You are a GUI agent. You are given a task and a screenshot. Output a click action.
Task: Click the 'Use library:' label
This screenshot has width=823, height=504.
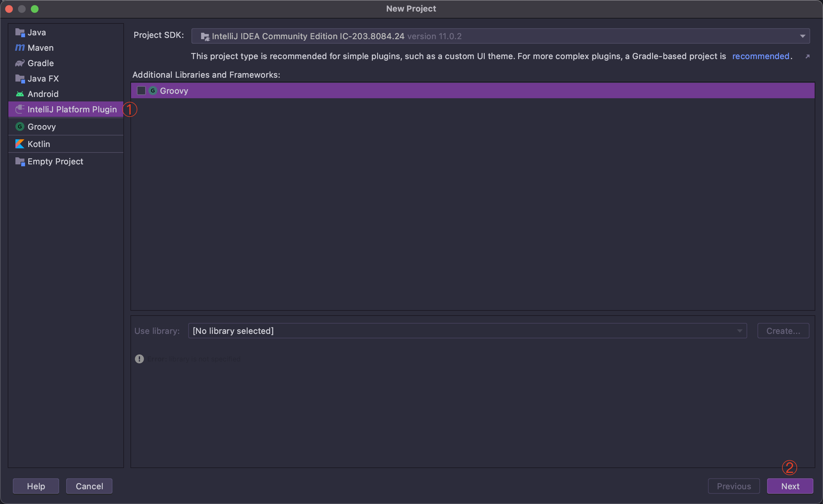click(x=157, y=331)
